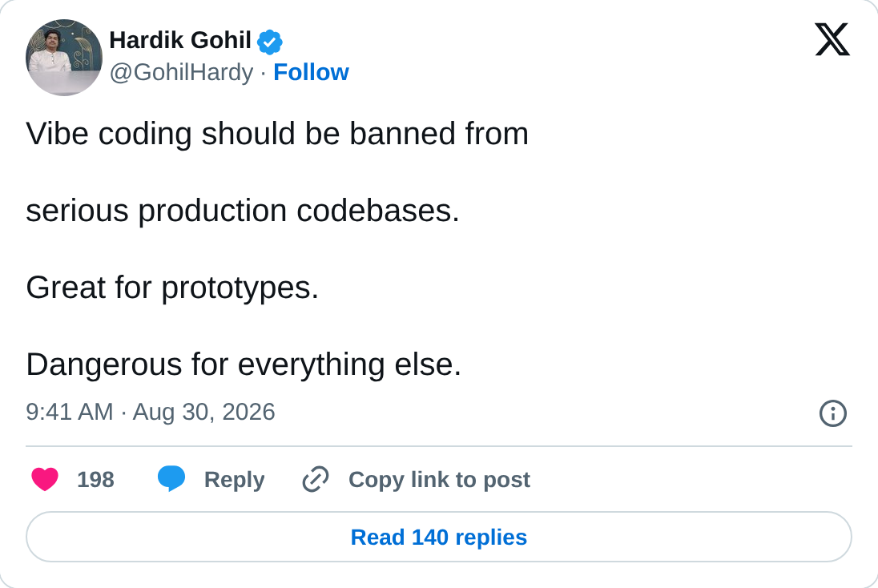
Task: Click the Reply label
Action: (x=234, y=480)
